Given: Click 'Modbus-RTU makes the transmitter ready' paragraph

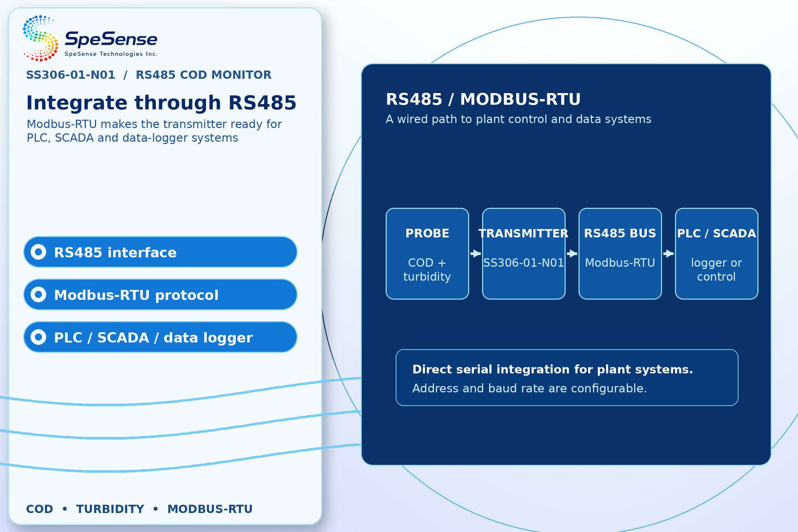Looking at the screenshot, I should tap(154, 131).
